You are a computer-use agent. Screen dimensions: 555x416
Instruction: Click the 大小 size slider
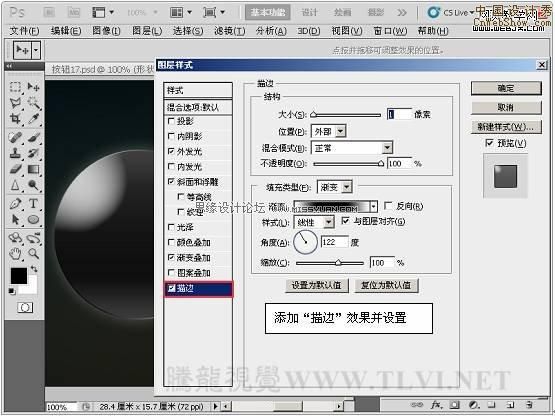coord(345,115)
